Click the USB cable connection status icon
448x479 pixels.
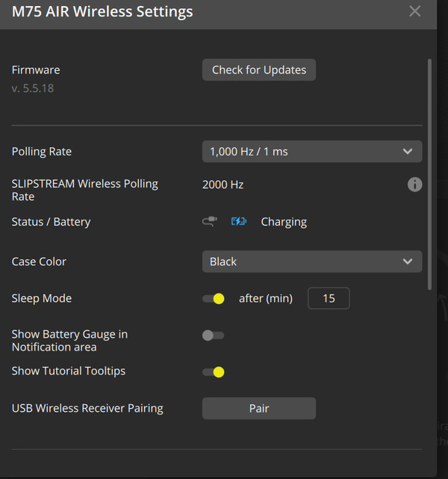(x=210, y=221)
